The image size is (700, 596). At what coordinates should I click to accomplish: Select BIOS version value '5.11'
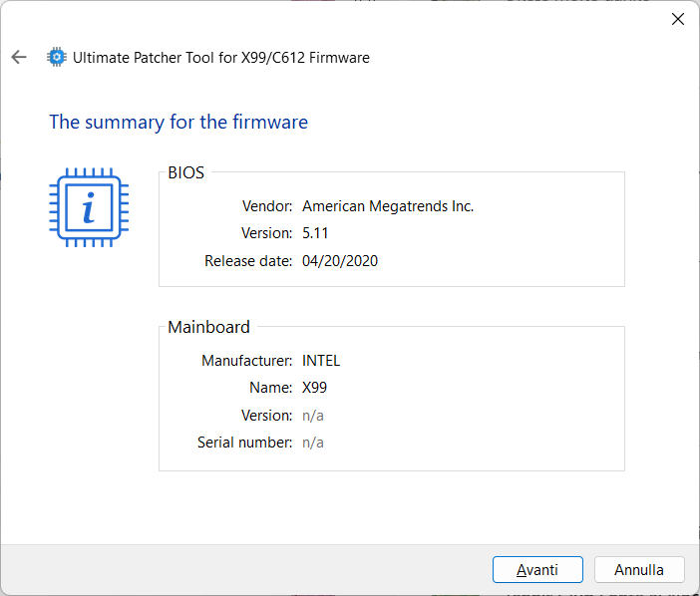click(315, 233)
